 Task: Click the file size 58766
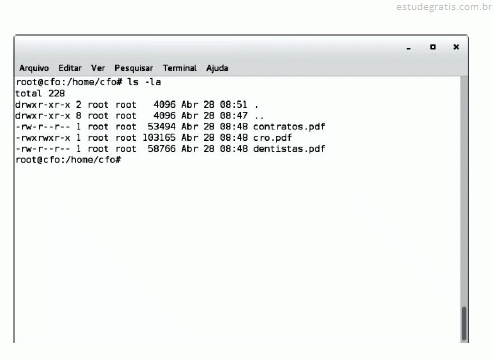point(162,149)
